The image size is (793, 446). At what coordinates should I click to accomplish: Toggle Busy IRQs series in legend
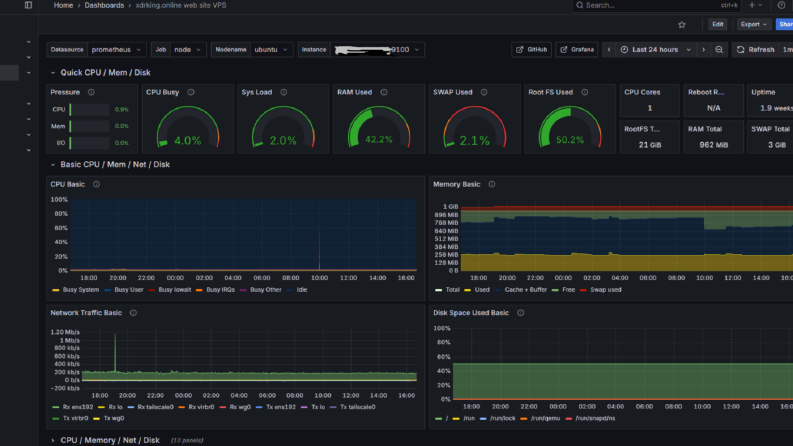220,290
